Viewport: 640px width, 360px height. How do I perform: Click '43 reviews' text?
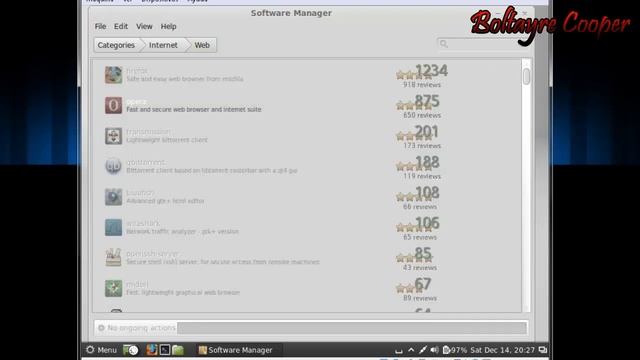point(420,268)
